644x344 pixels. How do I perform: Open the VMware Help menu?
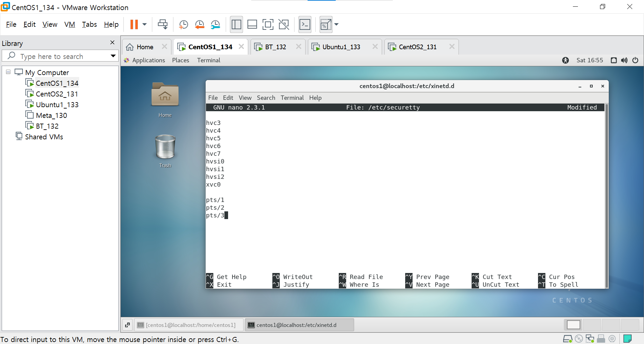pyautogui.click(x=111, y=24)
